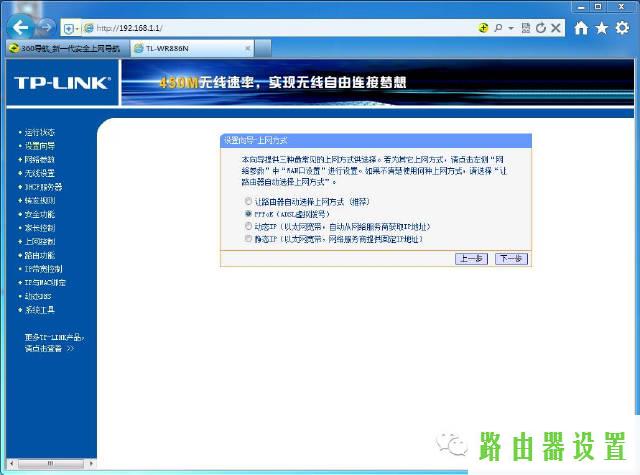Open the search dropdown arrow beside magnifier

(511, 28)
